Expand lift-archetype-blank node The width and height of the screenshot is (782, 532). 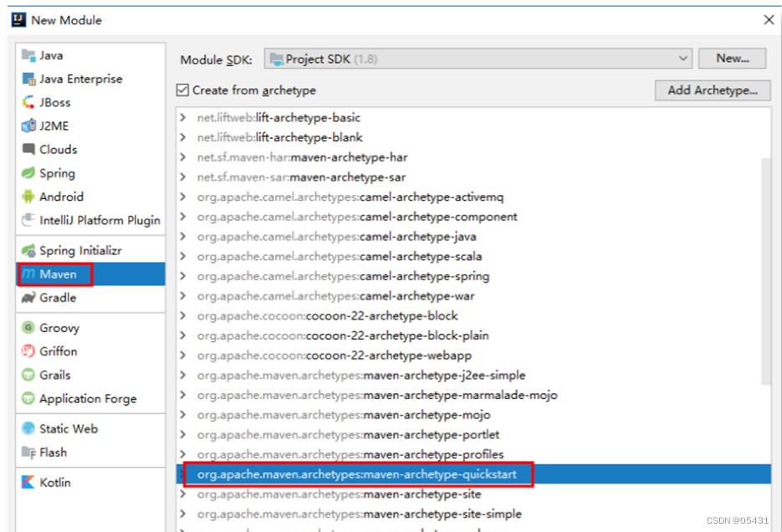(x=183, y=137)
